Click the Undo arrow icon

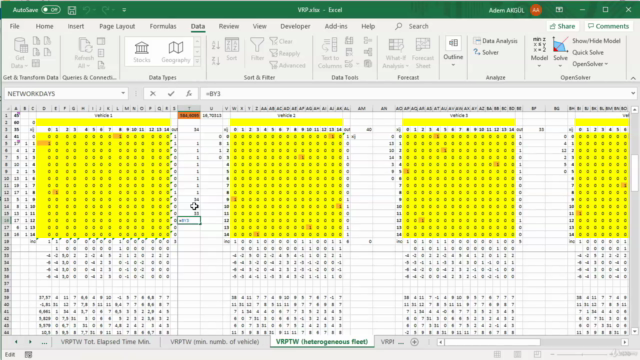tap(86, 10)
